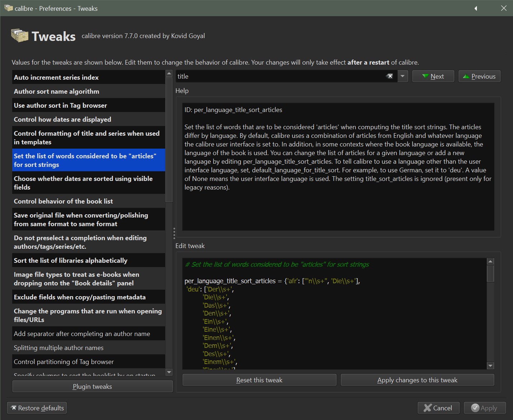Click Reset this tweak button
Viewport: 513px width, 420px height.
259,380
